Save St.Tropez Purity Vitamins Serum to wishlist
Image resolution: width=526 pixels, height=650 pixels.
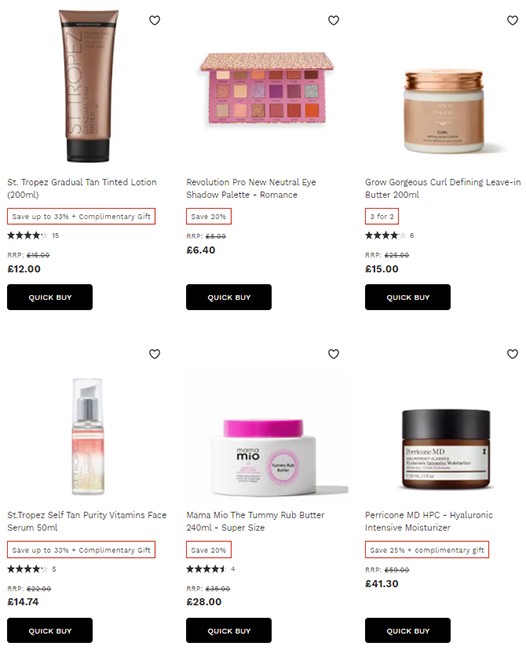[154, 354]
